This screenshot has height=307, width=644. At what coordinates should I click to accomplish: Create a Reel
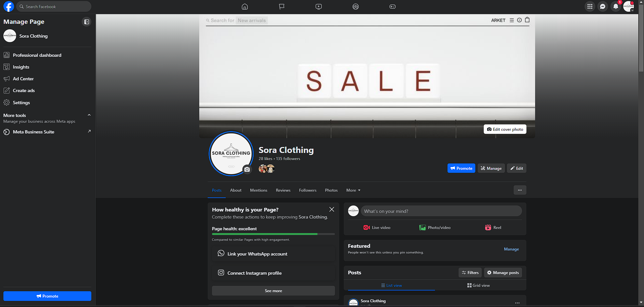tap(493, 228)
